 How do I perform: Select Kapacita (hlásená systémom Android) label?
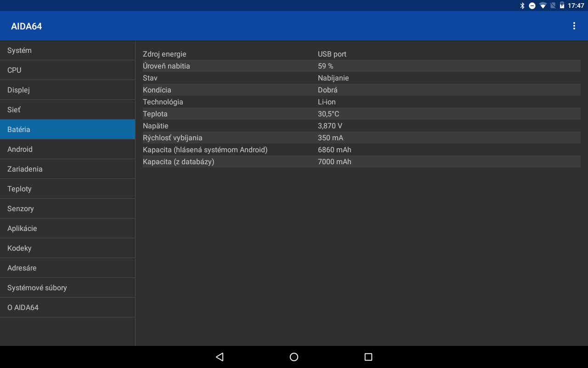tap(205, 149)
